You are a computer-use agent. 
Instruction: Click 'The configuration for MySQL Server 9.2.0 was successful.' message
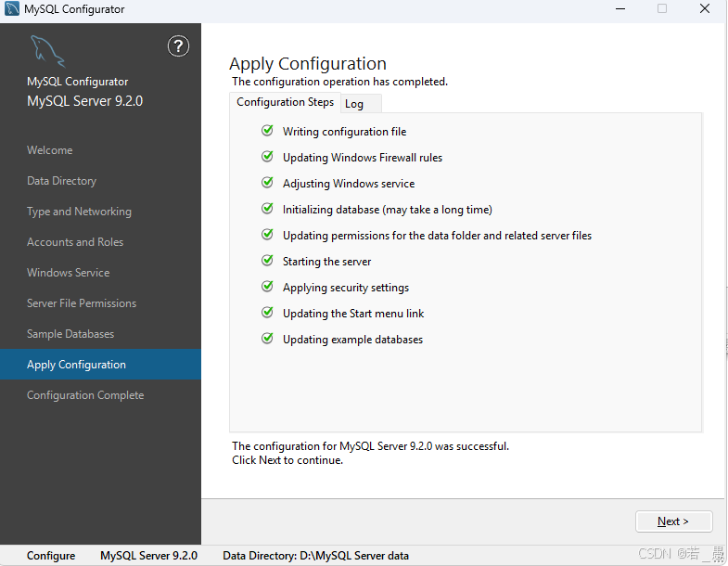click(371, 446)
